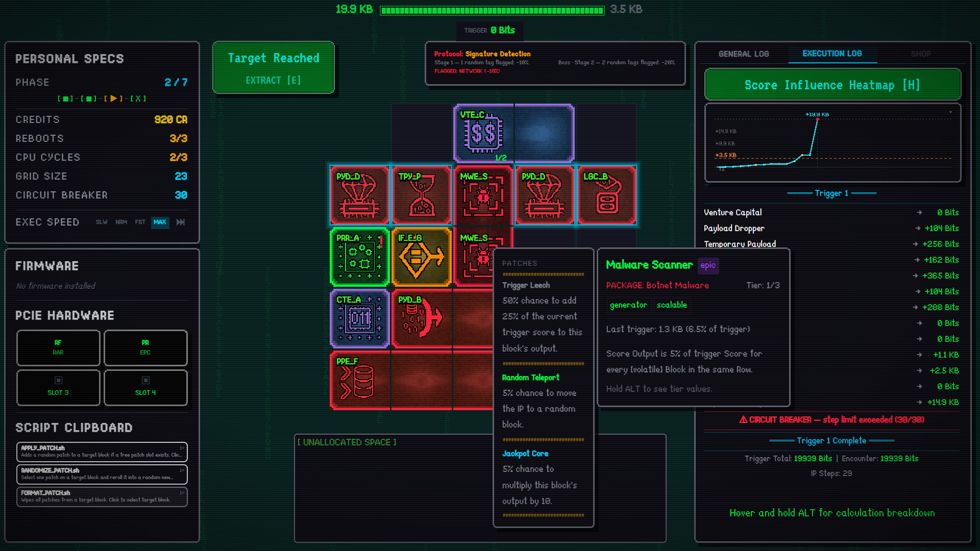Select the VTE_C Venture Capital block

pyautogui.click(x=514, y=133)
